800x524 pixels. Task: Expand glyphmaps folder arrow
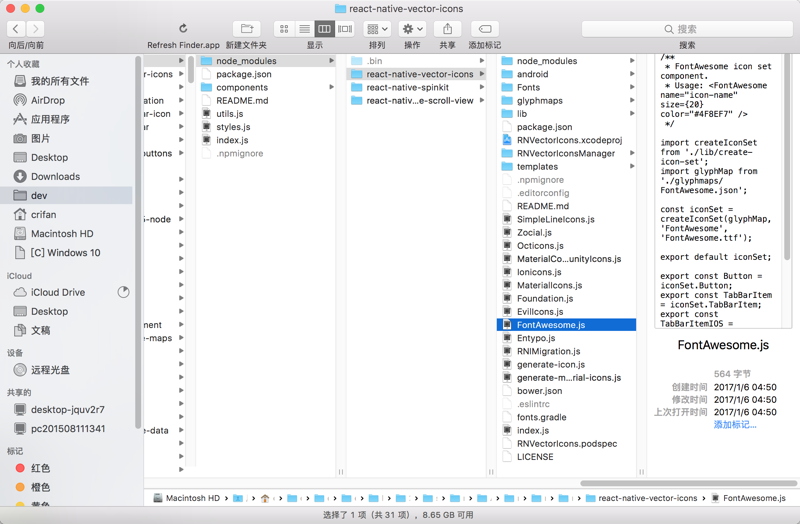tap(632, 101)
